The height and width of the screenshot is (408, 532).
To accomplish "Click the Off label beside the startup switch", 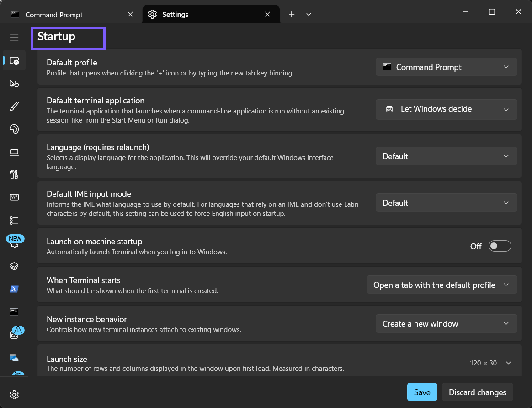I will pos(476,247).
